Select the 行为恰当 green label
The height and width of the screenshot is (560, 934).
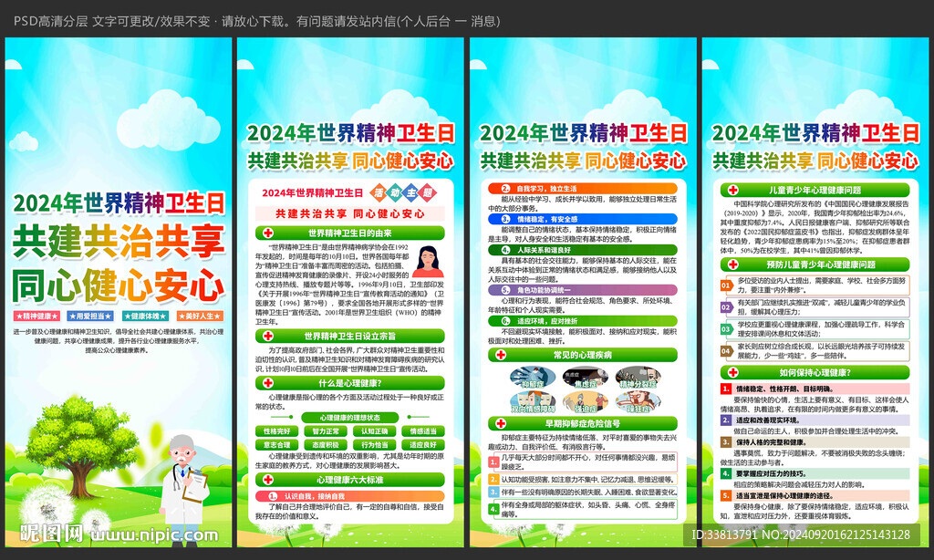click(374, 445)
